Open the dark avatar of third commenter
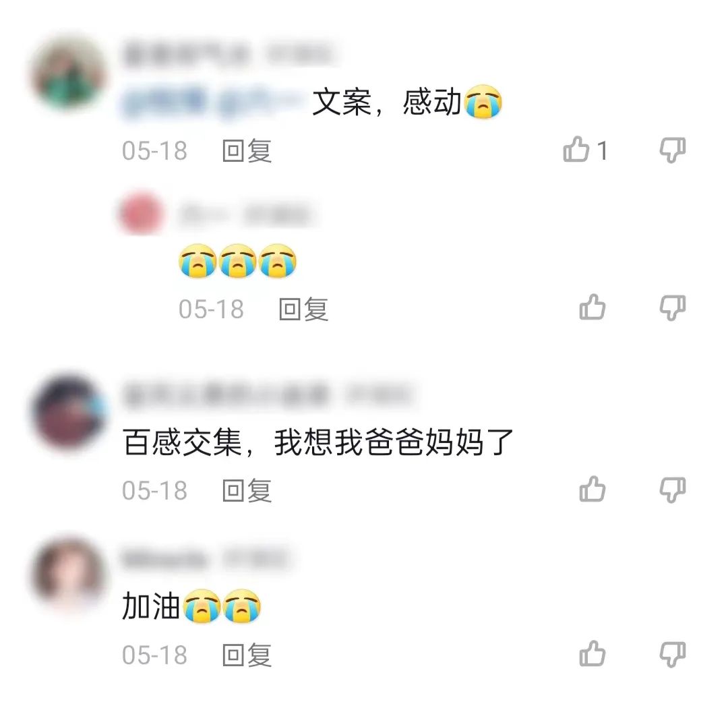 pyautogui.click(x=69, y=412)
